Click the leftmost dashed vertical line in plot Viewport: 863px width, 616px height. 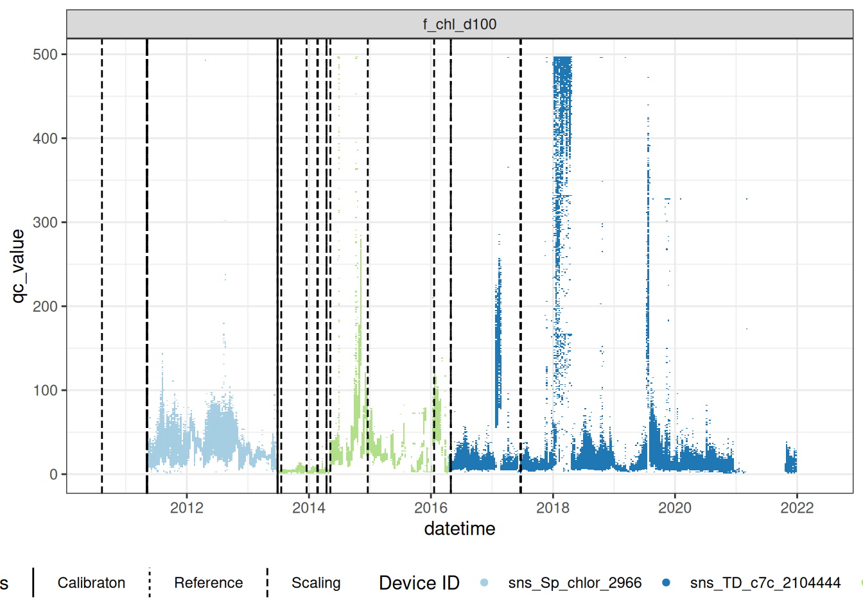click(102, 257)
